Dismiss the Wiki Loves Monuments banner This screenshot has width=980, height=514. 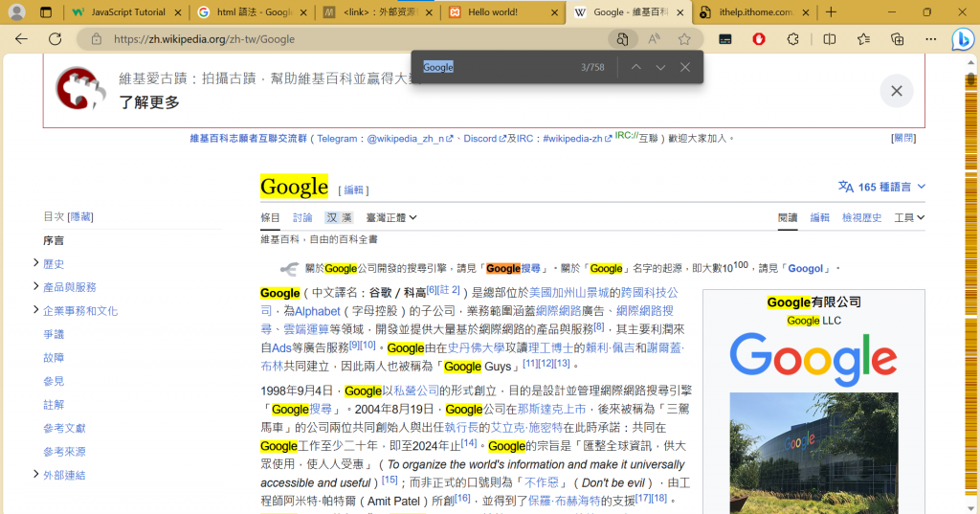[x=896, y=91]
